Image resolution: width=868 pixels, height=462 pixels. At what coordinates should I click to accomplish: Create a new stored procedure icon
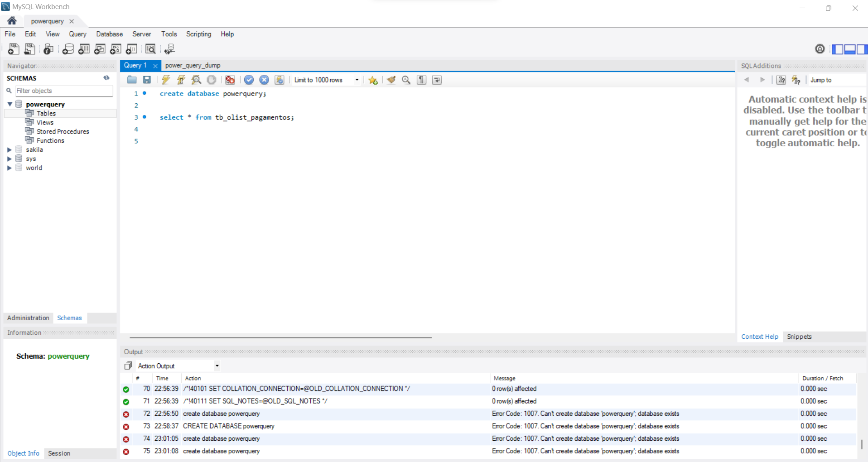coord(116,49)
